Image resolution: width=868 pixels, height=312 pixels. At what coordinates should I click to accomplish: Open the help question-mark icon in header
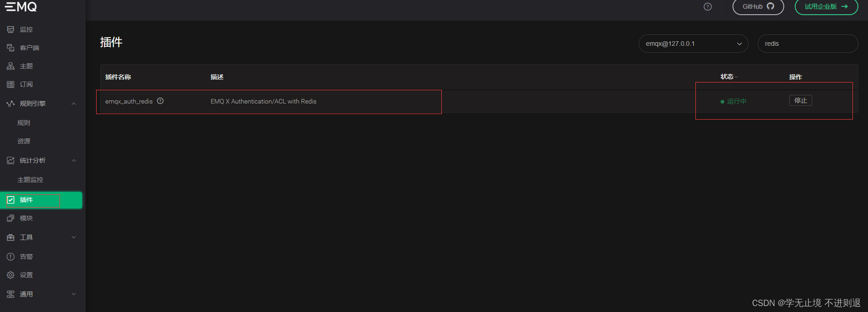click(708, 6)
